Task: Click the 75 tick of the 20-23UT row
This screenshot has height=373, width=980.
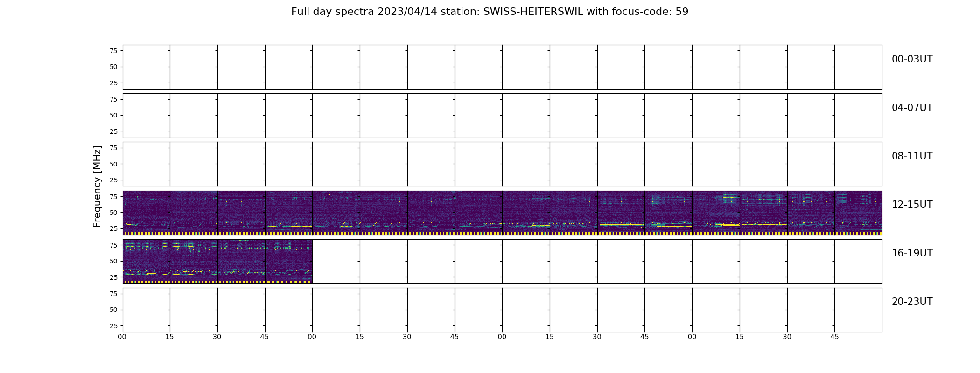Action: point(113,294)
